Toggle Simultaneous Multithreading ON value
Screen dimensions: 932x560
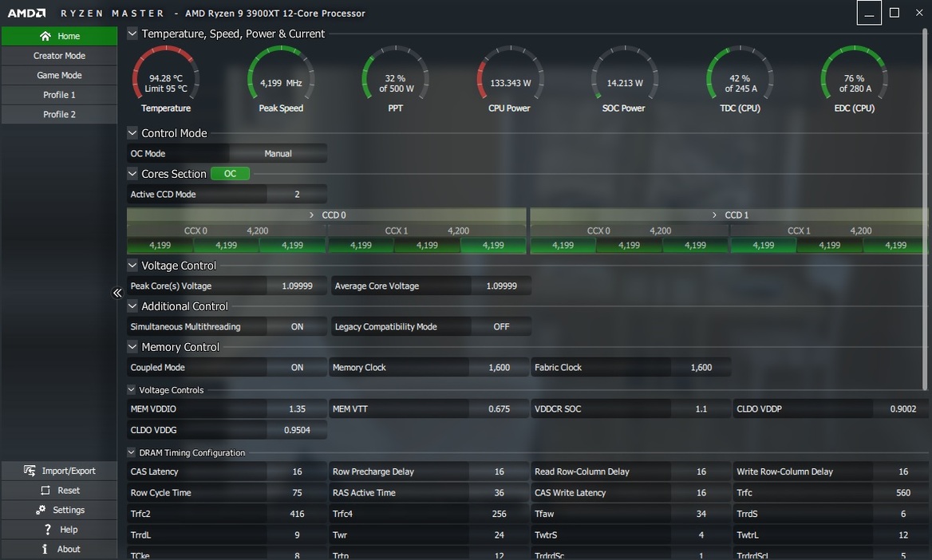tap(297, 326)
